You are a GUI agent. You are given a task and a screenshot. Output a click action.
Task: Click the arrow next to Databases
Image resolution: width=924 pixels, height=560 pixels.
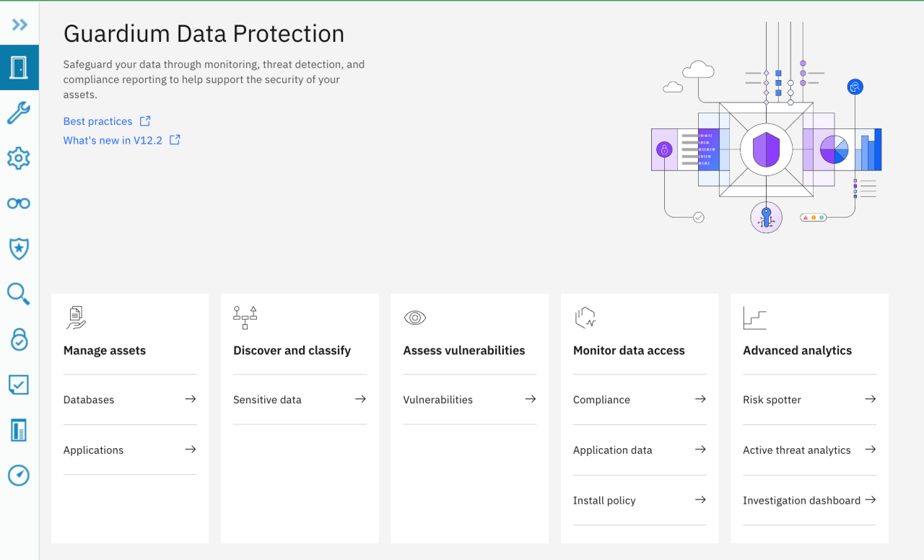pyautogui.click(x=191, y=399)
